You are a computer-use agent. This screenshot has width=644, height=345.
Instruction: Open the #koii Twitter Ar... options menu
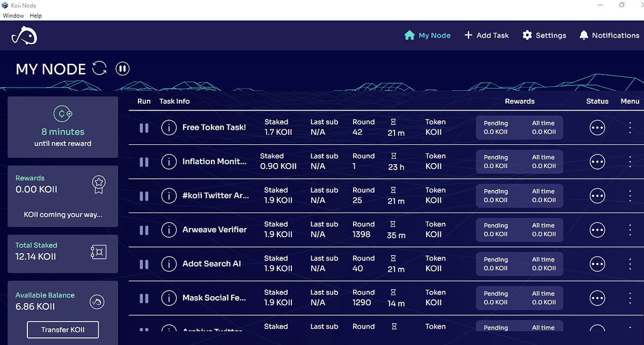coord(630,196)
